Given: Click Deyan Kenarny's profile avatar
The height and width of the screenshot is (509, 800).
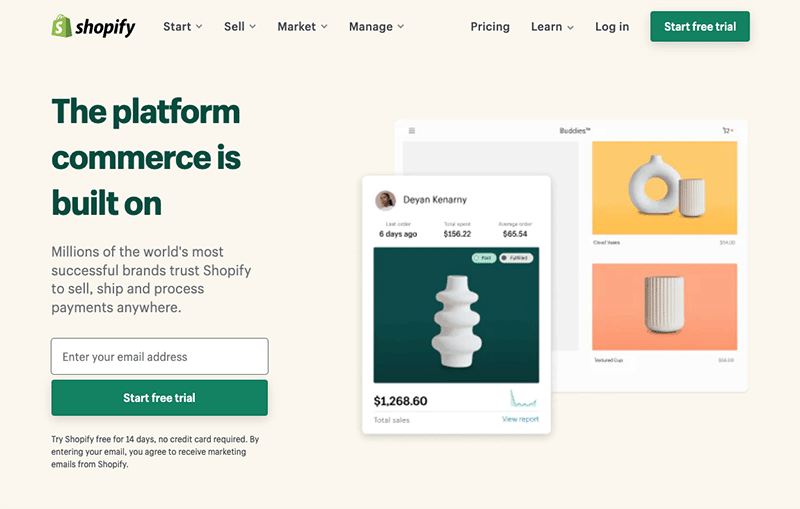Looking at the screenshot, I should point(385,200).
